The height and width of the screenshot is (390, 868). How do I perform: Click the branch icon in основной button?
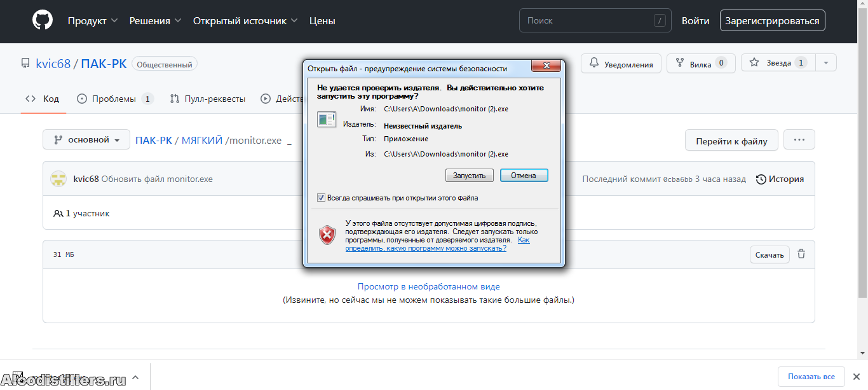pos(58,139)
